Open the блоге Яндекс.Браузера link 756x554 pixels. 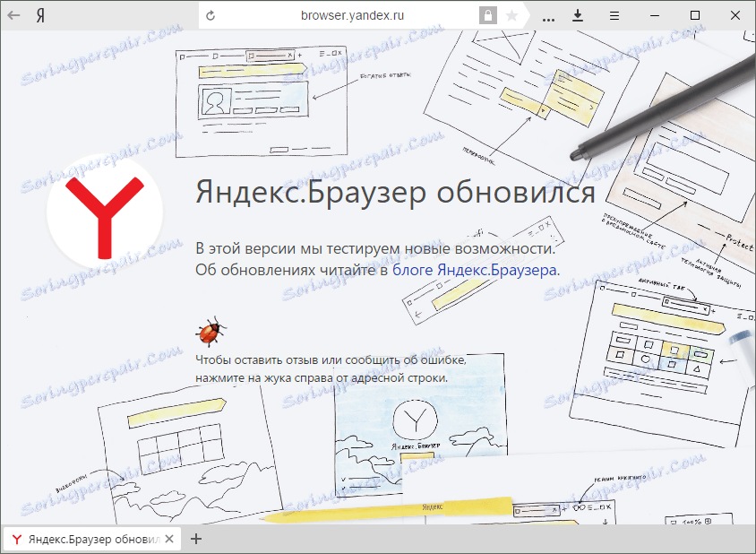pyautogui.click(x=475, y=270)
